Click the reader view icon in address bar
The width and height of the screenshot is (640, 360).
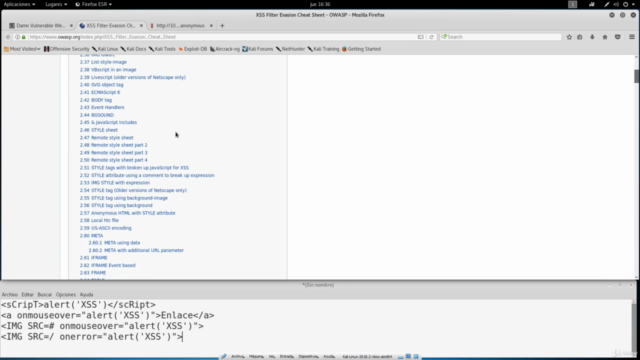click(x=420, y=37)
